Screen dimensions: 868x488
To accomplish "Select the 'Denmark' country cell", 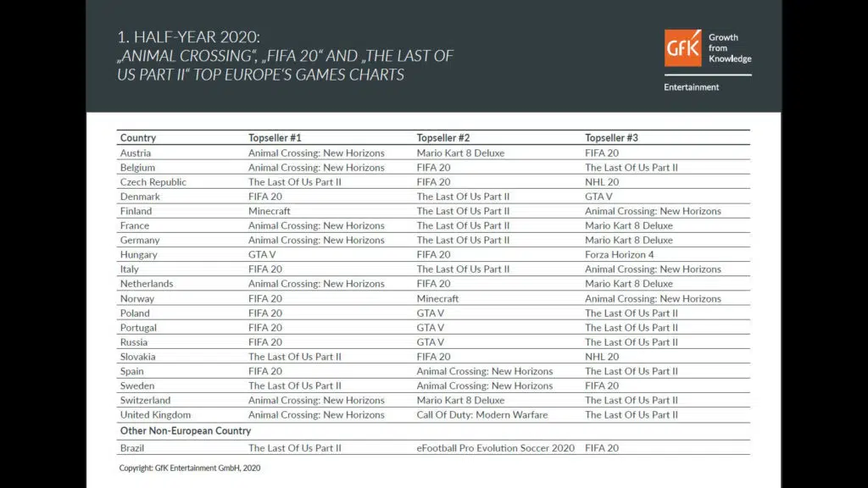I will (140, 197).
